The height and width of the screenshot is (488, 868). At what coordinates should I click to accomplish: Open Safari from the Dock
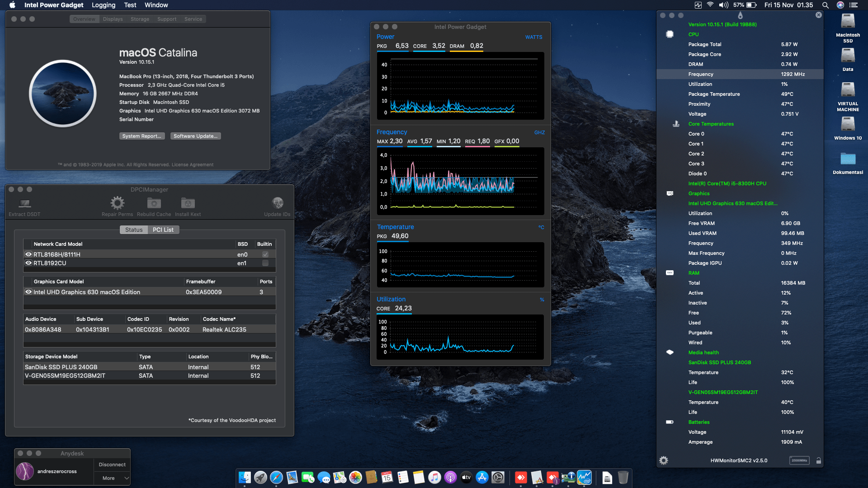click(276, 477)
